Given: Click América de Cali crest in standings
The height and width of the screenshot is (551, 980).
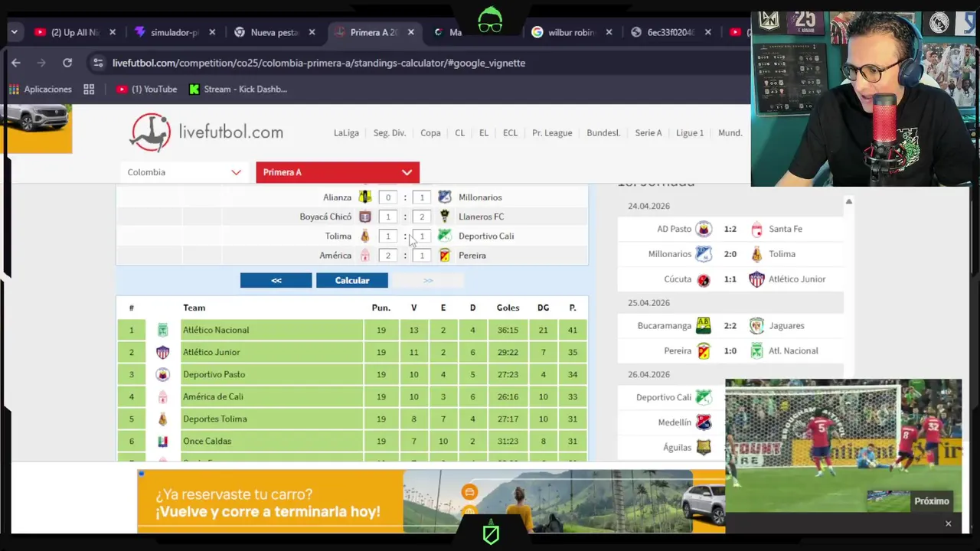Looking at the screenshot, I should click(x=162, y=396).
